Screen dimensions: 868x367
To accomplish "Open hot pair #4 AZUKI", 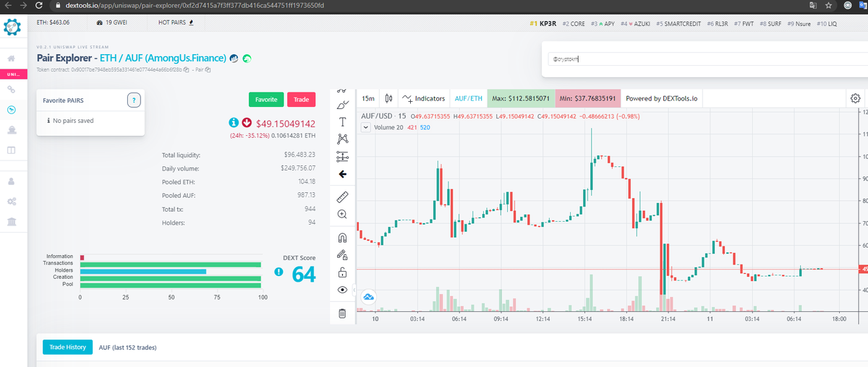I will [636, 23].
